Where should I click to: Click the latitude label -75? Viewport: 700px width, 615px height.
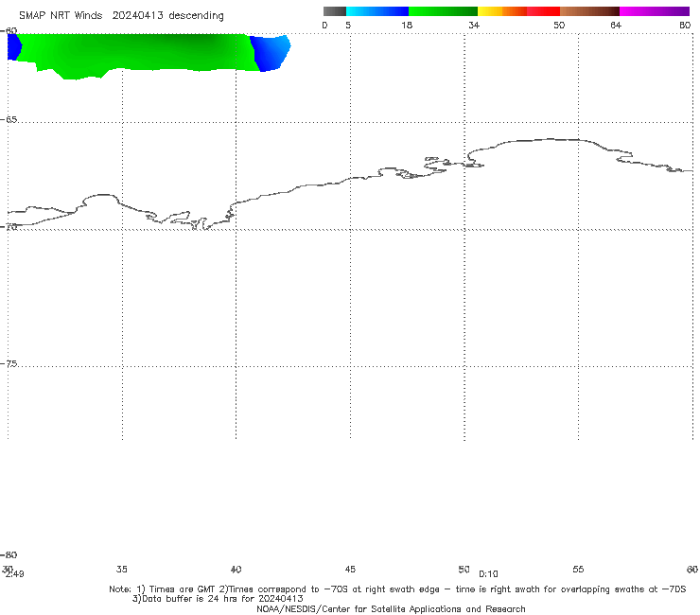[x=9, y=363]
